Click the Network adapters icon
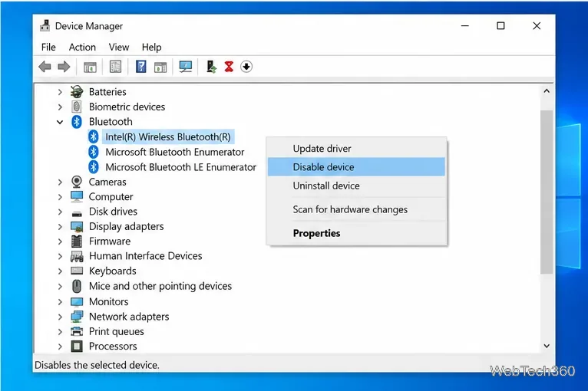This screenshot has width=588, height=391. pos(77,317)
